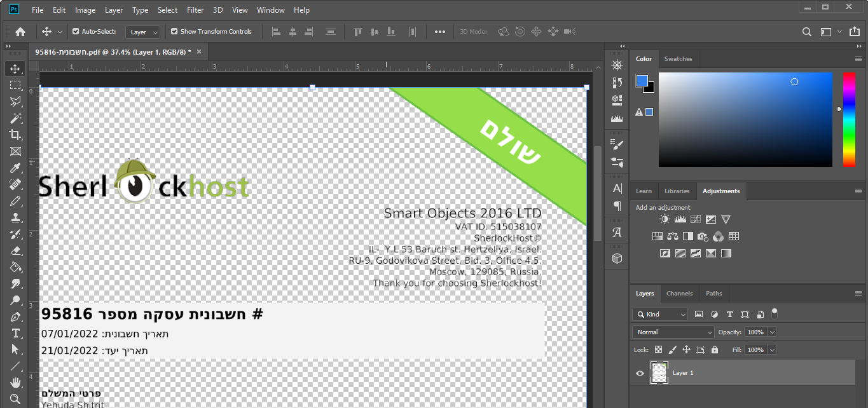
Task: Select the Crop tool
Action: point(15,135)
